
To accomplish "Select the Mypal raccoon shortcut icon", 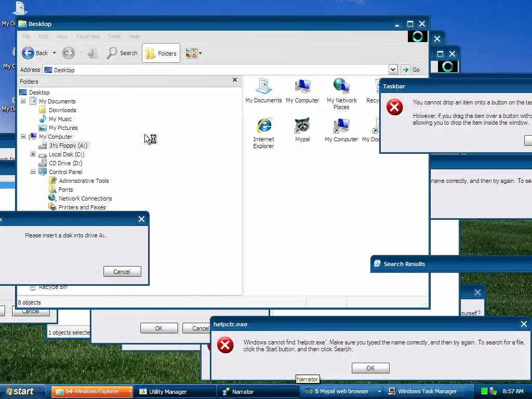I will 302,129.
